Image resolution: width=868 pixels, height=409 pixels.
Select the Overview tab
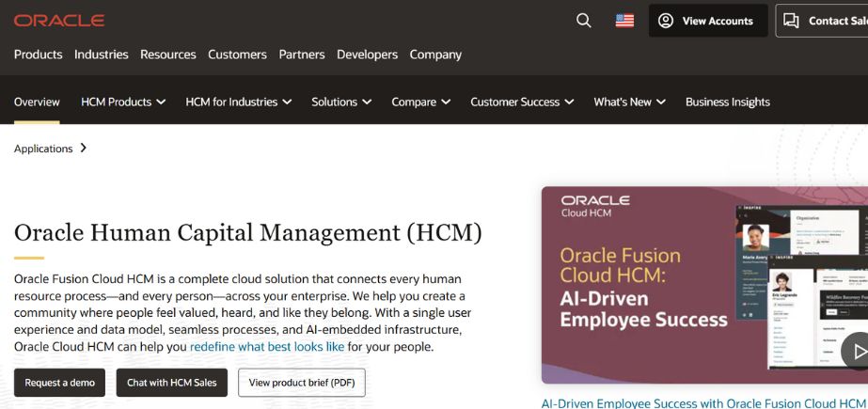pyautogui.click(x=37, y=102)
